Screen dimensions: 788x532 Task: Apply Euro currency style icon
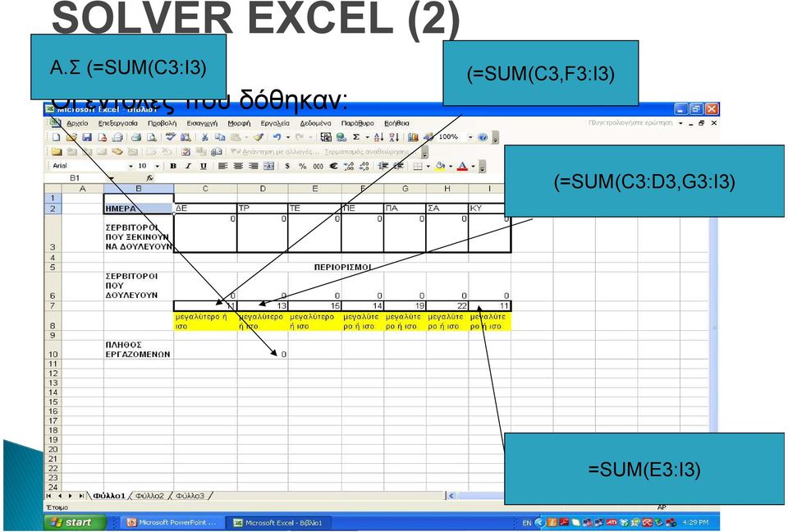coord(333,166)
